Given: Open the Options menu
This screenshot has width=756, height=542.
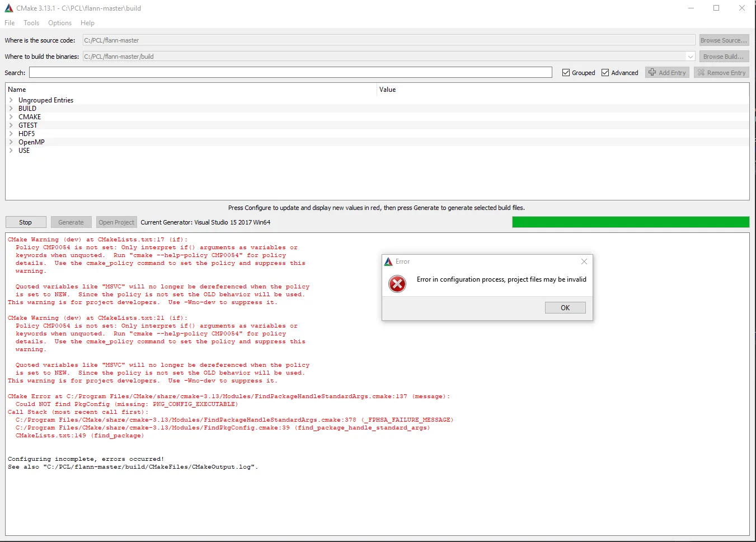Looking at the screenshot, I should [x=60, y=23].
